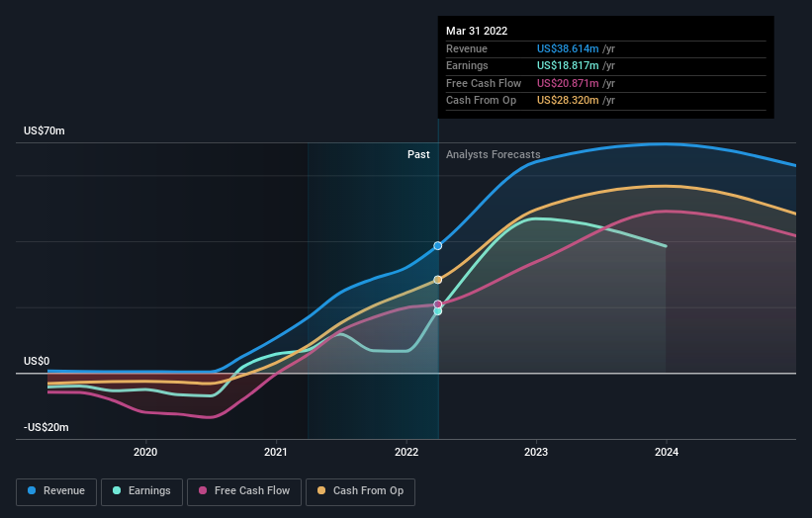Click the Free Cash Flow label in tooltip

click(x=484, y=83)
